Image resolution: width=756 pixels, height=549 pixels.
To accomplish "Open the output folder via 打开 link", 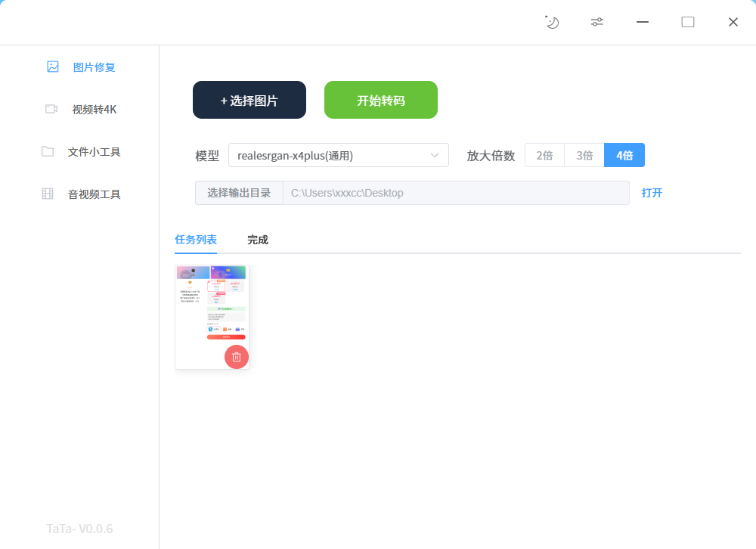I will pos(652,193).
